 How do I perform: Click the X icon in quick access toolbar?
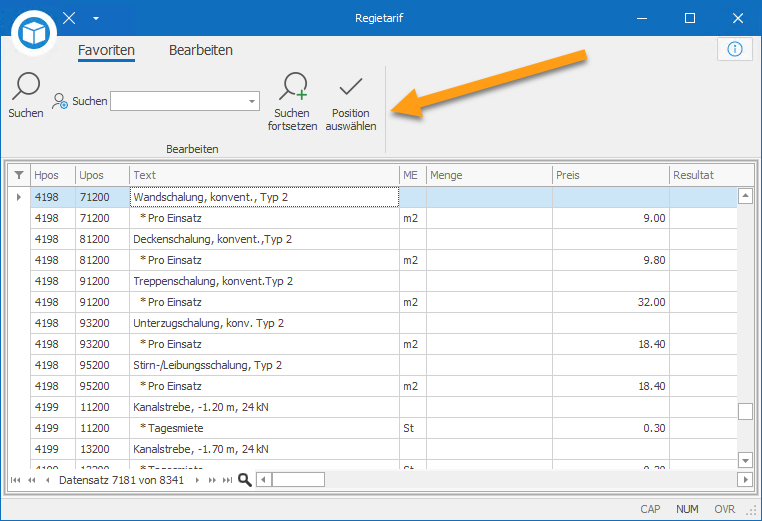click(69, 18)
